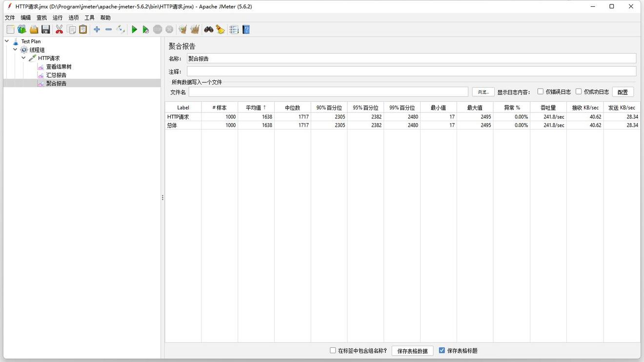This screenshot has width=644, height=362.
Task: Click the binoculars Search icon
Action: (209, 30)
